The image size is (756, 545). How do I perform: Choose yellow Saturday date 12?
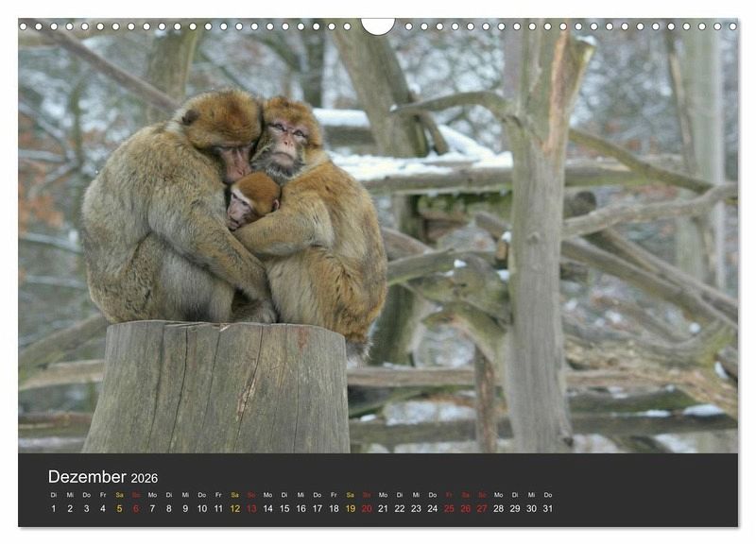pyautogui.click(x=234, y=508)
